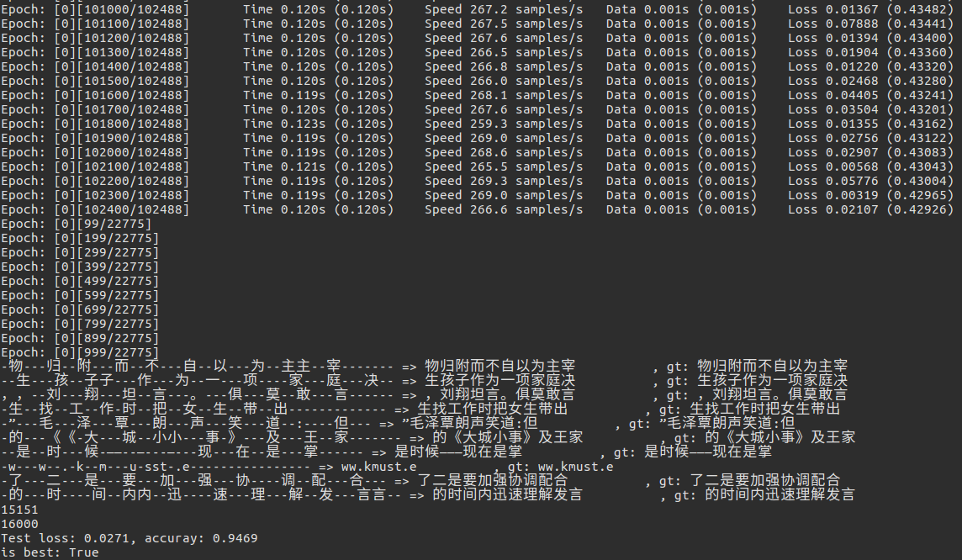Click the ground truth text ww.kmust.e after gt:
Viewport: 962px width, 560px height.
coord(575,468)
